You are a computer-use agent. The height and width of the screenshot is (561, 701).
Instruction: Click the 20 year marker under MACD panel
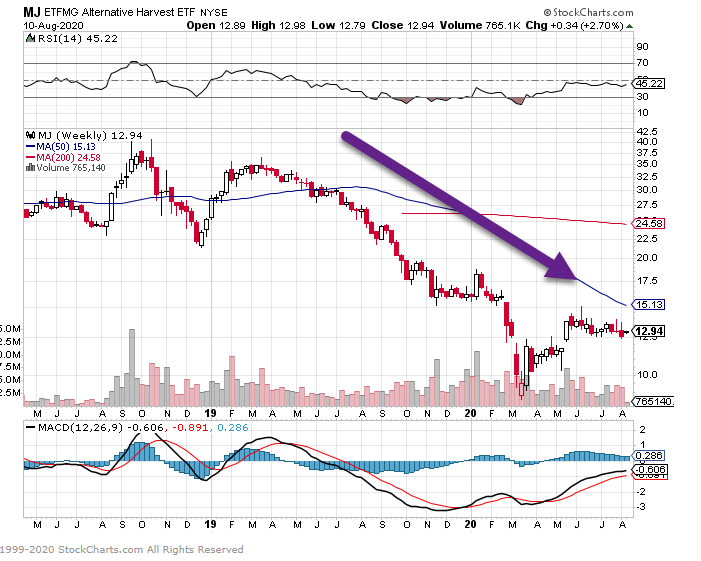tap(470, 524)
